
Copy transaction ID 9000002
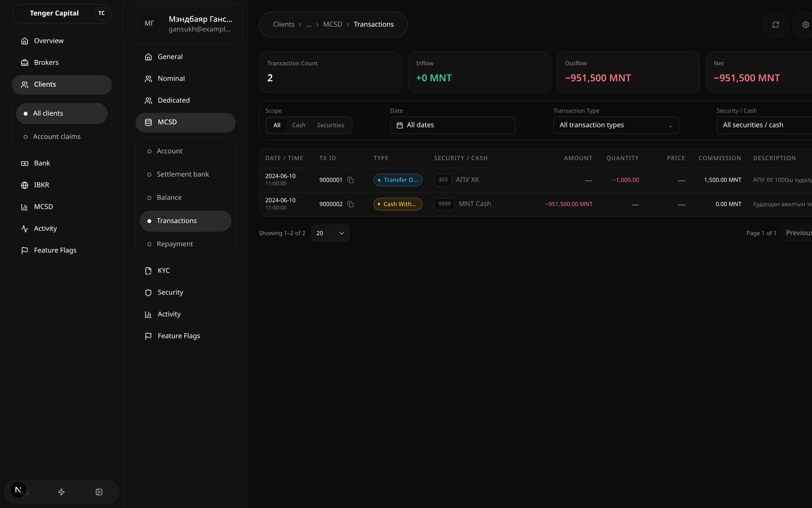pos(350,204)
